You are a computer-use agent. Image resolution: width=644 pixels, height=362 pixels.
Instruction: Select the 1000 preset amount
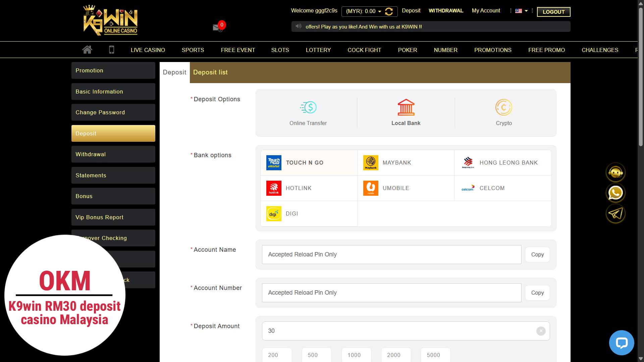(x=356, y=355)
